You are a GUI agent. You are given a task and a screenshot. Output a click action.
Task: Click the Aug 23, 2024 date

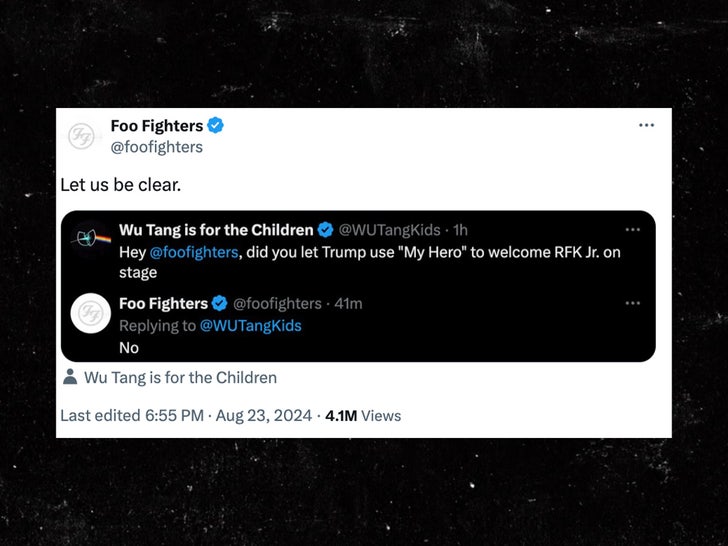(x=268, y=415)
